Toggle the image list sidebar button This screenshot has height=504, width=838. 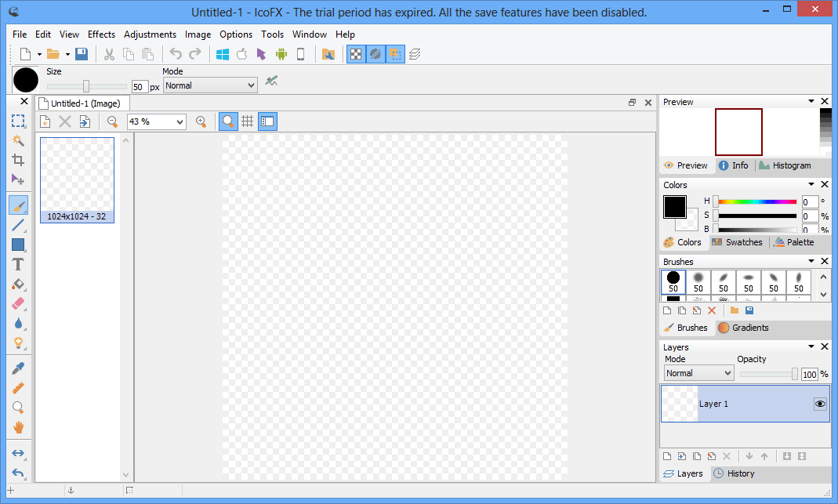coord(268,121)
